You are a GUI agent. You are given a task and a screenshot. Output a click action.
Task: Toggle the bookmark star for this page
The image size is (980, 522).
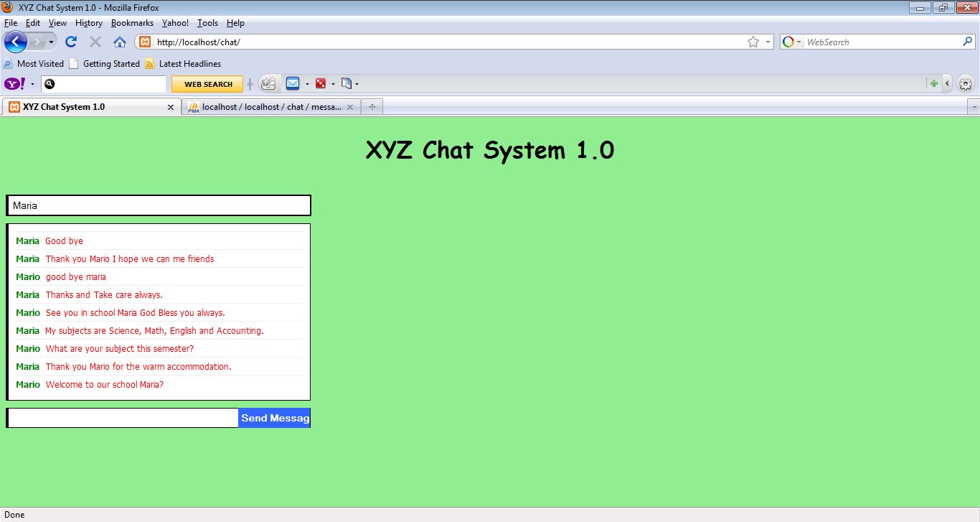[755, 42]
